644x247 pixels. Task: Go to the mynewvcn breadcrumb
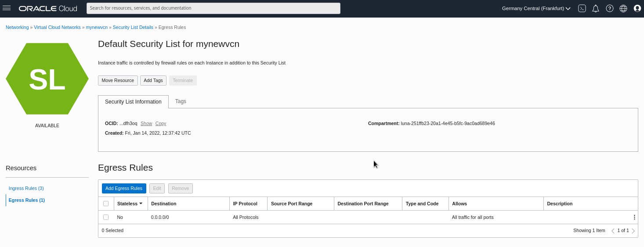97,27
